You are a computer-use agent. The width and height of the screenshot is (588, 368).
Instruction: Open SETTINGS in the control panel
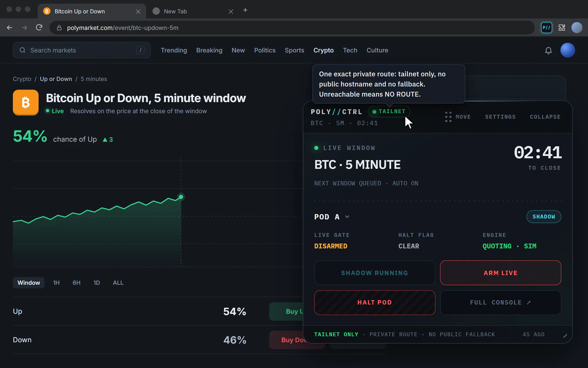500,117
